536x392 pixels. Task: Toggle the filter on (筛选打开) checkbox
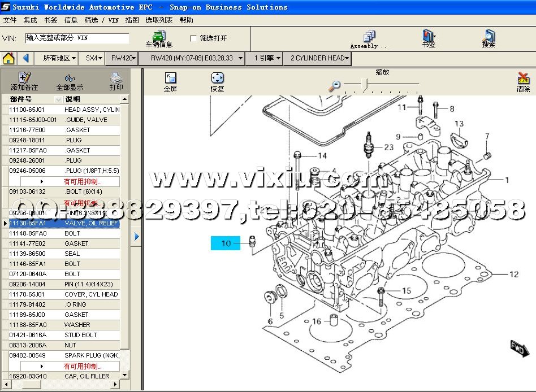click(194, 38)
